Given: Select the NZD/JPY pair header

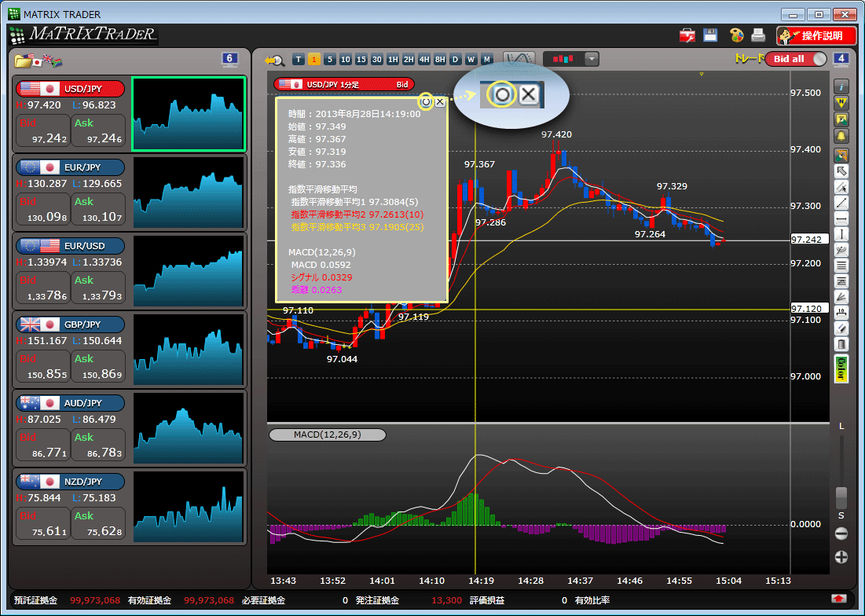Looking at the screenshot, I should [x=70, y=482].
